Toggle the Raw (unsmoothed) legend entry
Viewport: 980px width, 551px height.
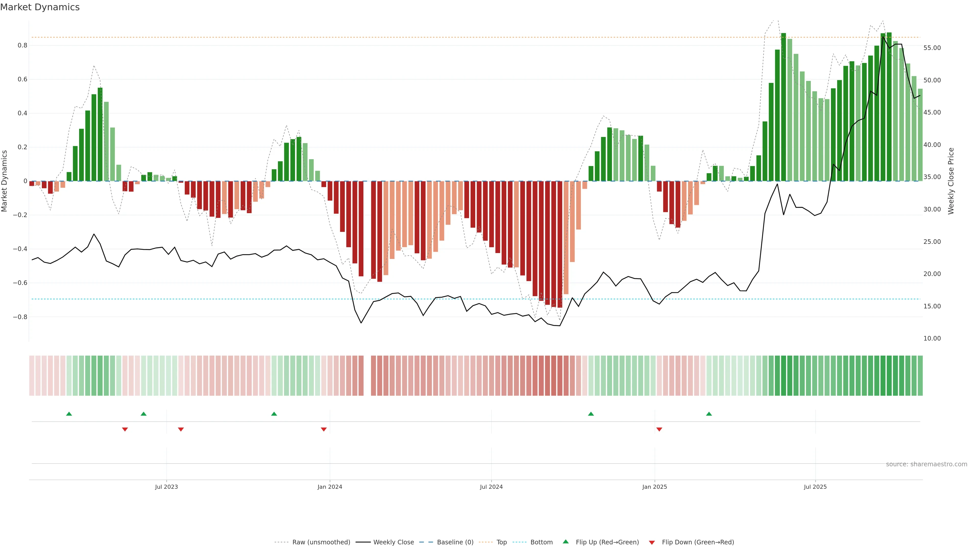click(321, 542)
